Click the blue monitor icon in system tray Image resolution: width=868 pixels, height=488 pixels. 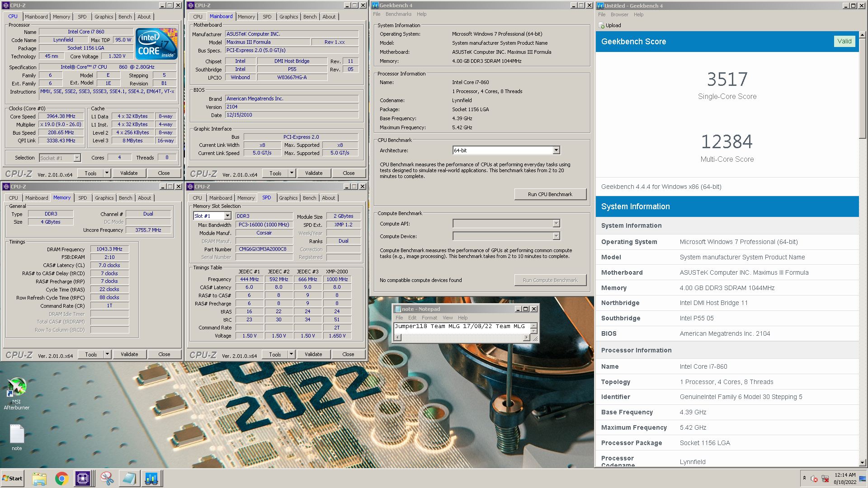pyautogui.click(x=862, y=479)
